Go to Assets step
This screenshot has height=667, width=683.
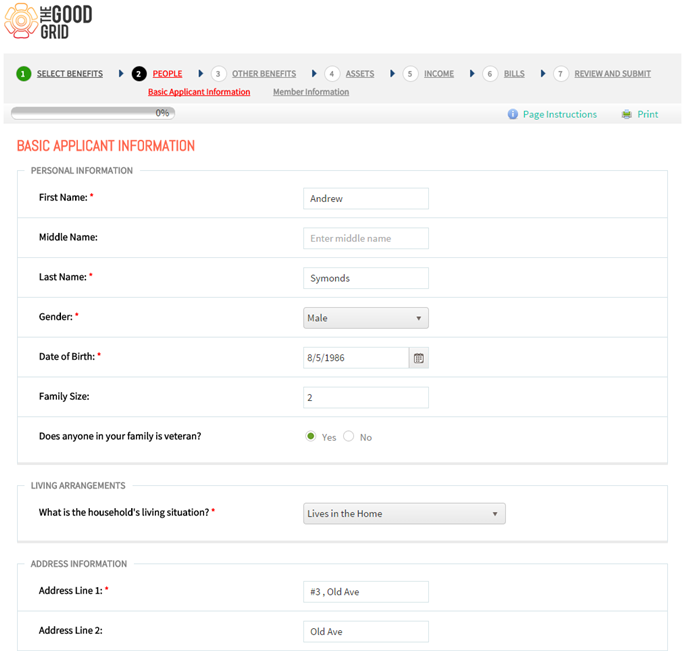point(360,74)
